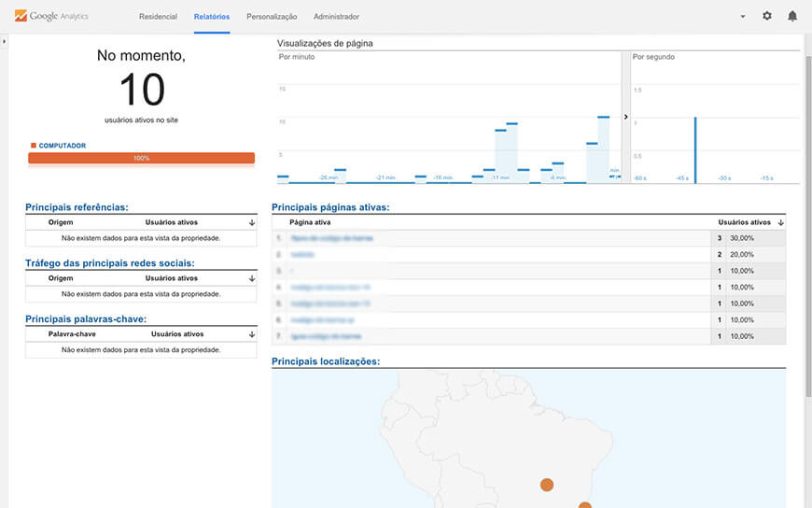Switch to the Residencial tab

tap(158, 17)
